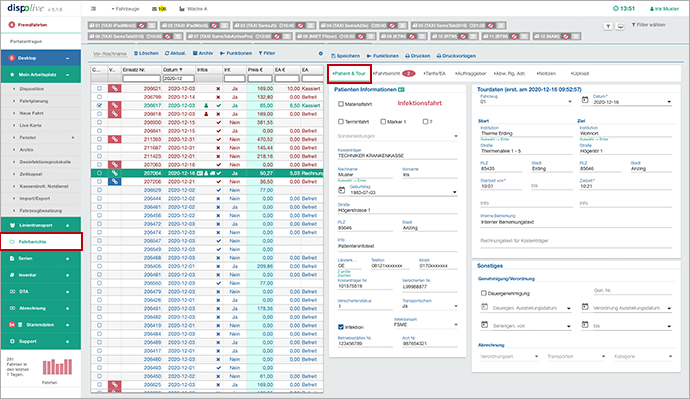The image size is (690, 399).
Task: Open calendar icon for Serienpen. von
Action: click(484, 324)
